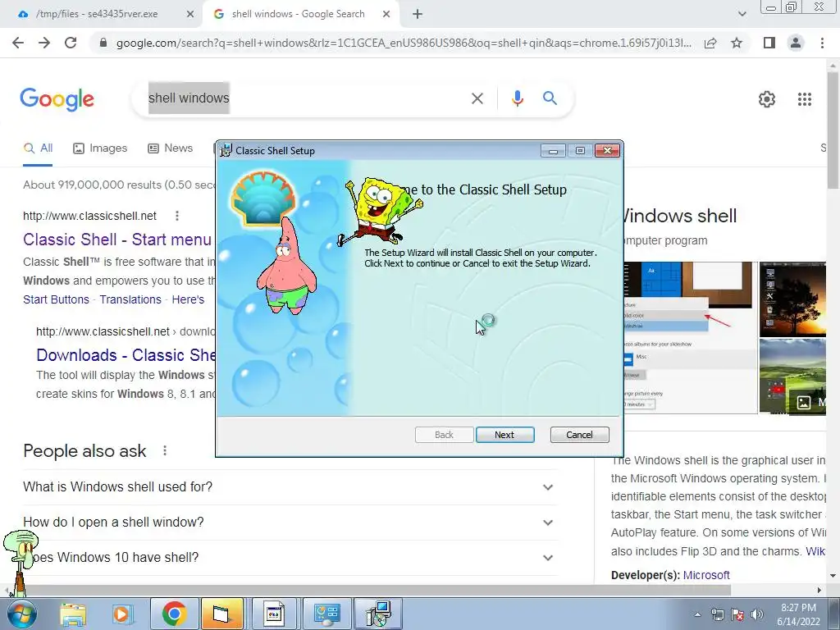
Task: Show hidden system tray icons
Action: (x=697, y=614)
